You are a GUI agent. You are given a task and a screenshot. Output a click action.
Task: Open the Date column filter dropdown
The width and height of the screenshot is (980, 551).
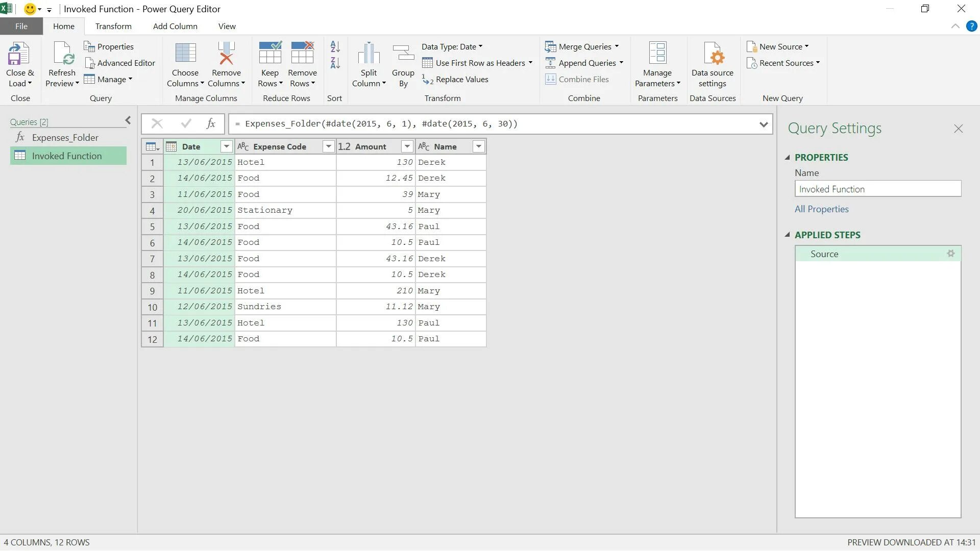click(226, 147)
